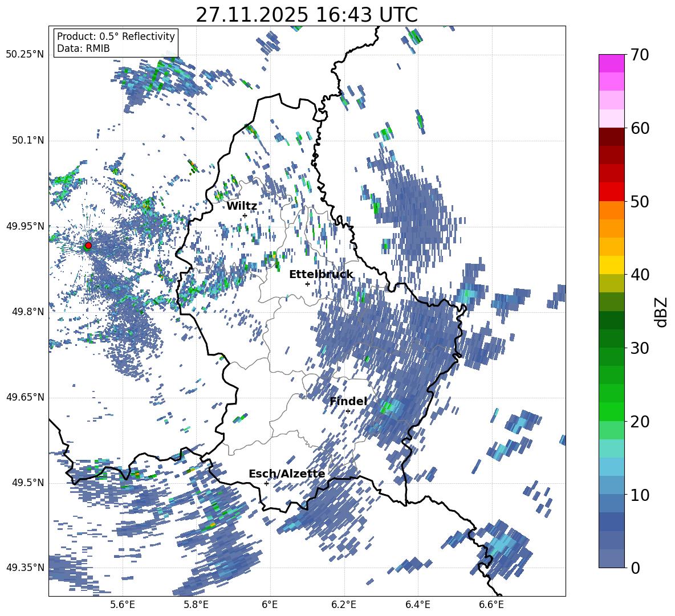Click the 49.65°N latitude label
675x616 pixels.
tap(25, 397)
